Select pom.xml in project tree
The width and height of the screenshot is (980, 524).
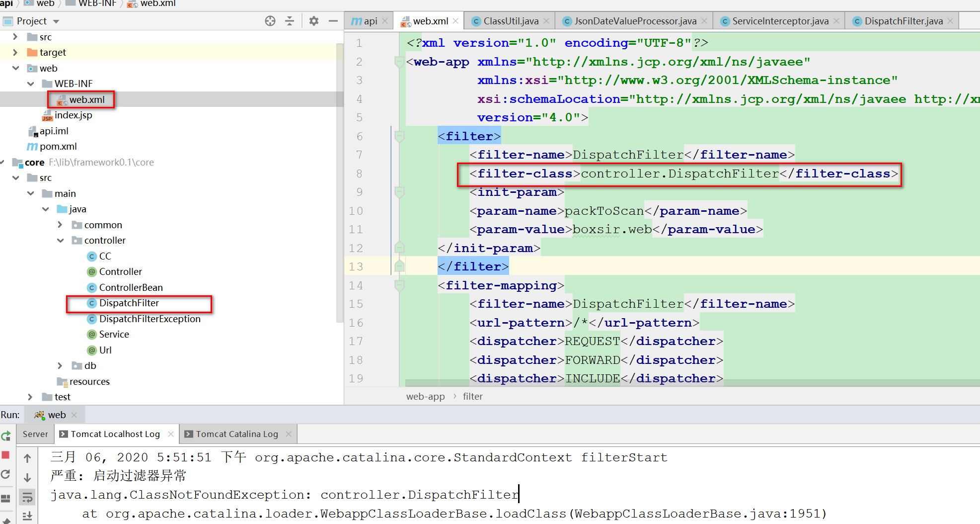click(x=52, y=146)
